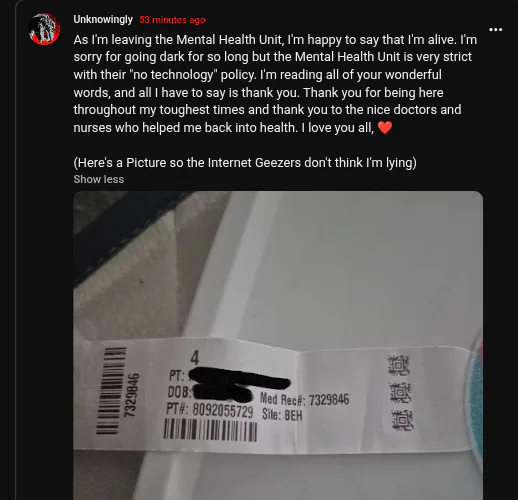Open the Unknowingly channel avatar

click(45, 29)
